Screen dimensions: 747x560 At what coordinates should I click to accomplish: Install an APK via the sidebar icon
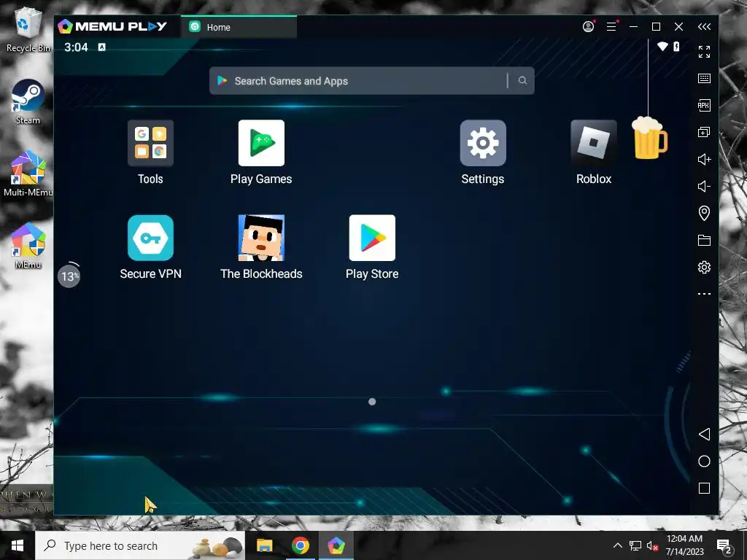tap(704, 105)
